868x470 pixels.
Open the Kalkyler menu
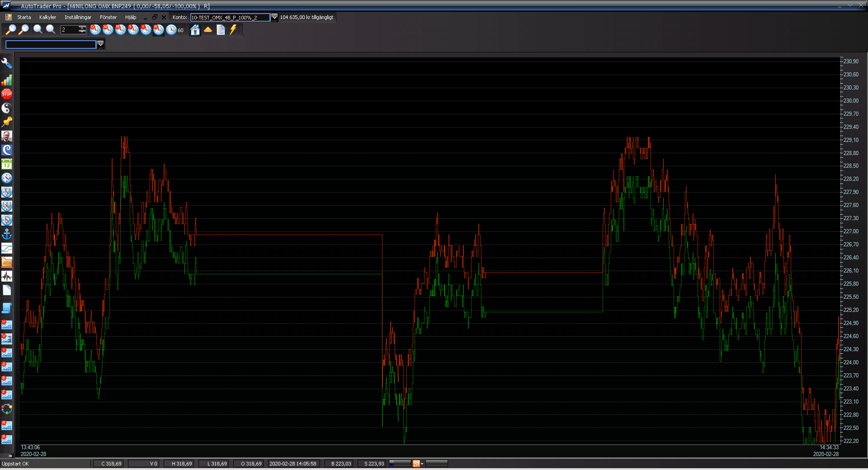(47, 17)
